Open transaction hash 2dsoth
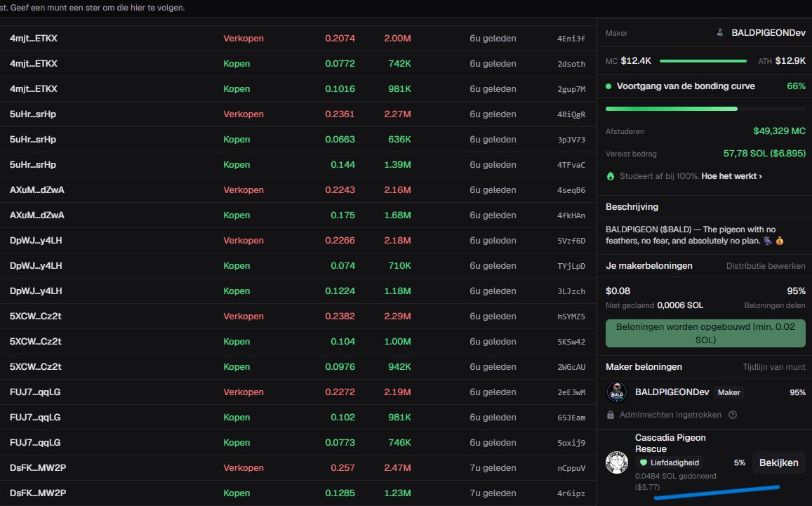Viewport: 812px width, 506px height. point(571,64)
